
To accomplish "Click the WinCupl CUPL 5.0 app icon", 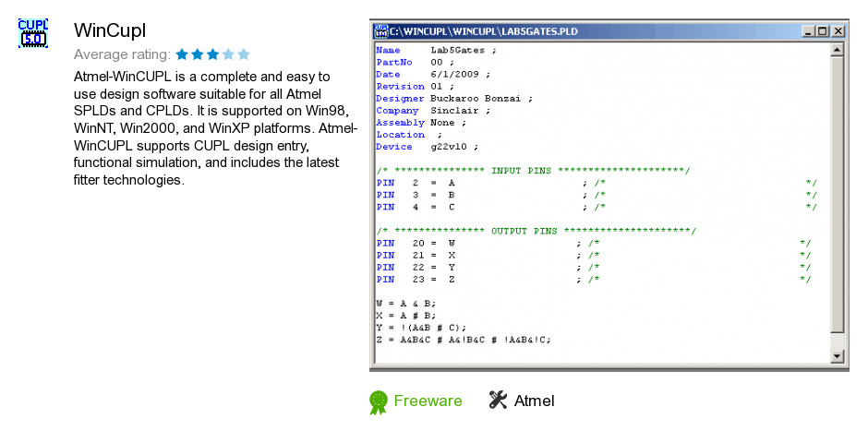I will tap(33, 33).
